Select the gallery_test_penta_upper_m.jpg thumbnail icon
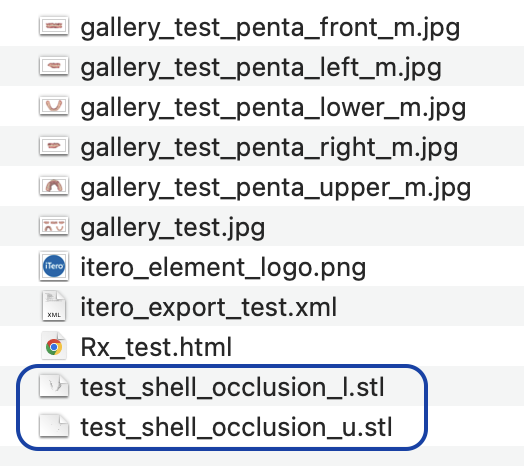This screenshot has width=524, height=466. coord(54,186)
